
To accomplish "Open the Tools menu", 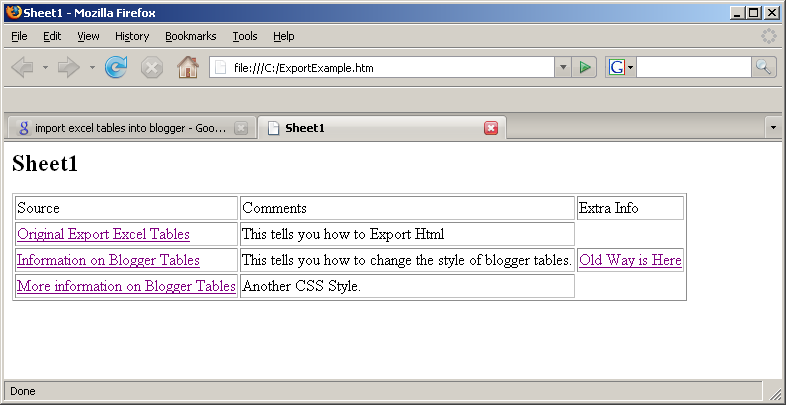I will click(245, 36).
